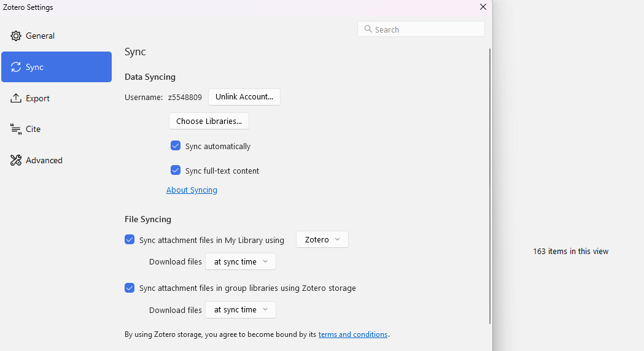Open the About Syncing link
The width and height of the screenshot is (644, 351).
pyautogui.click(x=192, y=190)
